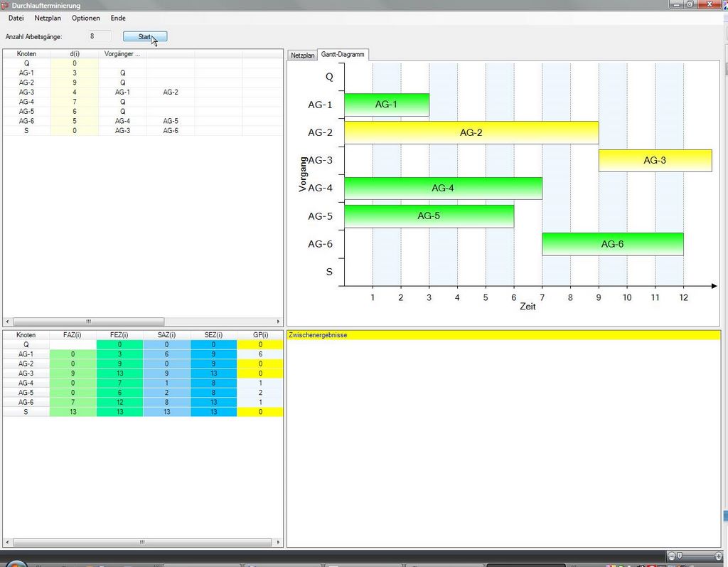
Task: Open the Datei menu
Action: (x=16, y=18)
